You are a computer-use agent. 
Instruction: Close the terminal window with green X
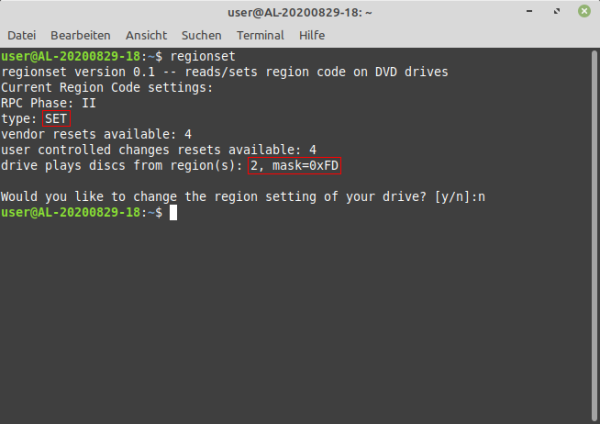point(584,11)
